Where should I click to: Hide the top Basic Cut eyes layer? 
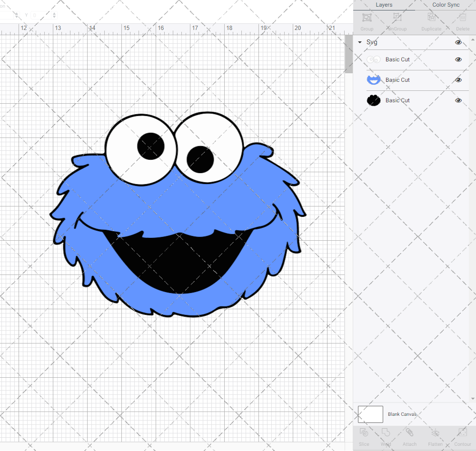click(458, 59)
